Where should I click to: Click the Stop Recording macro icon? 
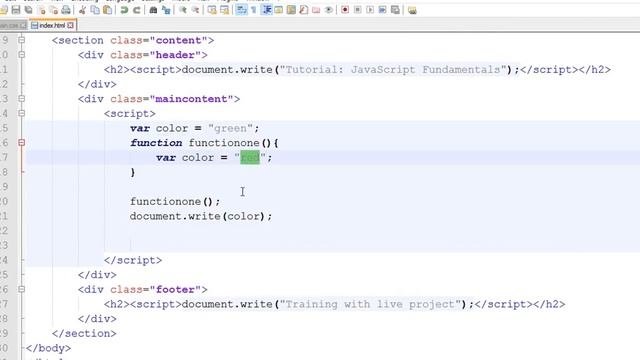click(x=358, y=10)
